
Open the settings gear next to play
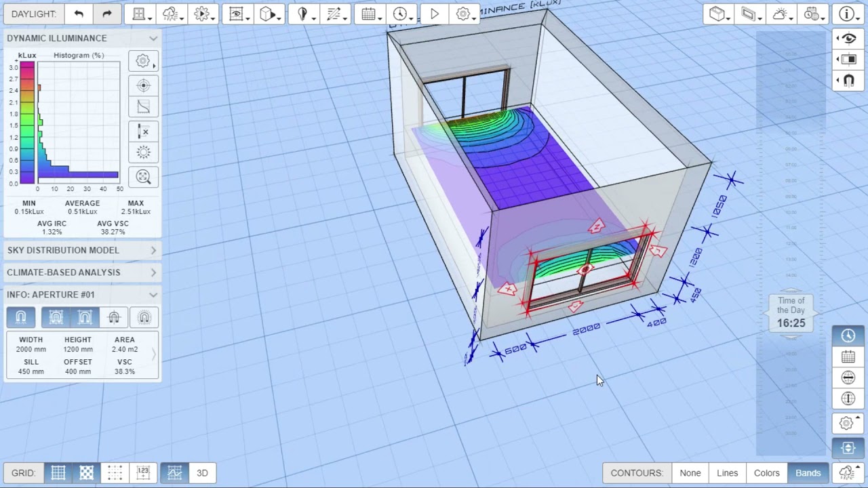point(465,14)
